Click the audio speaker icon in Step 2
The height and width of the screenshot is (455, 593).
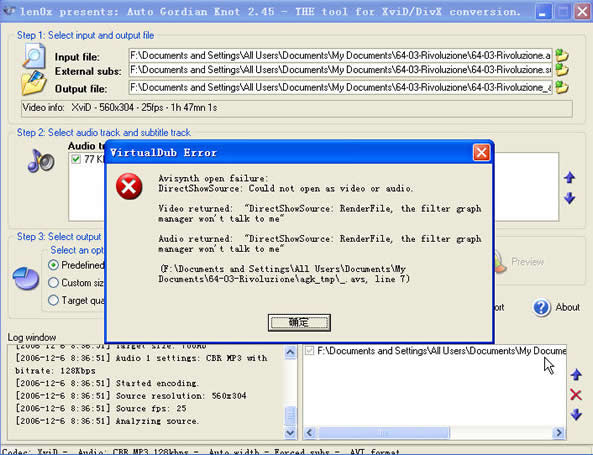(x=41, y=161)
